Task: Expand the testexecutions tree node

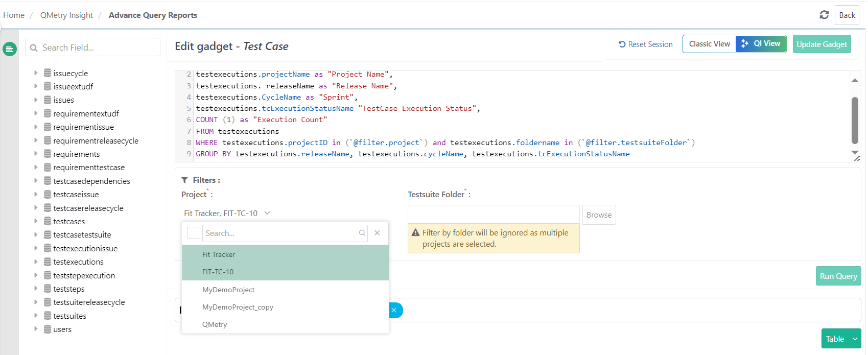Action: (36, 262)
